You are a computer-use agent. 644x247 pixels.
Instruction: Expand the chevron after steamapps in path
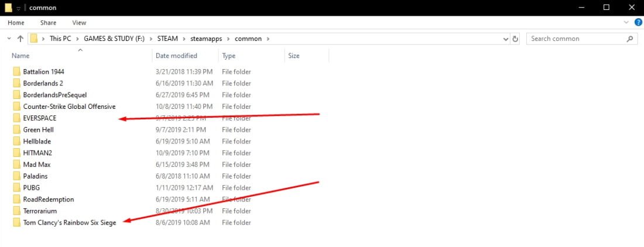coord(229,39)
